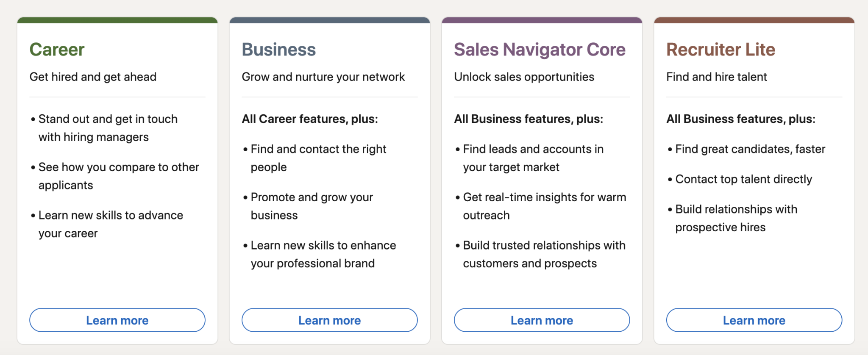Click the green bar atop the Career card
The image size is (868, 355).
[x=117, y=19]
